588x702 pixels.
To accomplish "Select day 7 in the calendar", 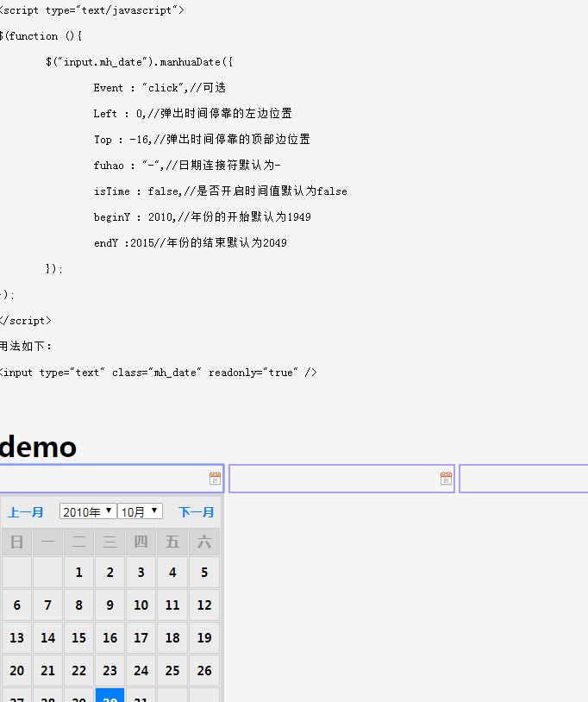I will pyautogui.click(x=48, y=605).
